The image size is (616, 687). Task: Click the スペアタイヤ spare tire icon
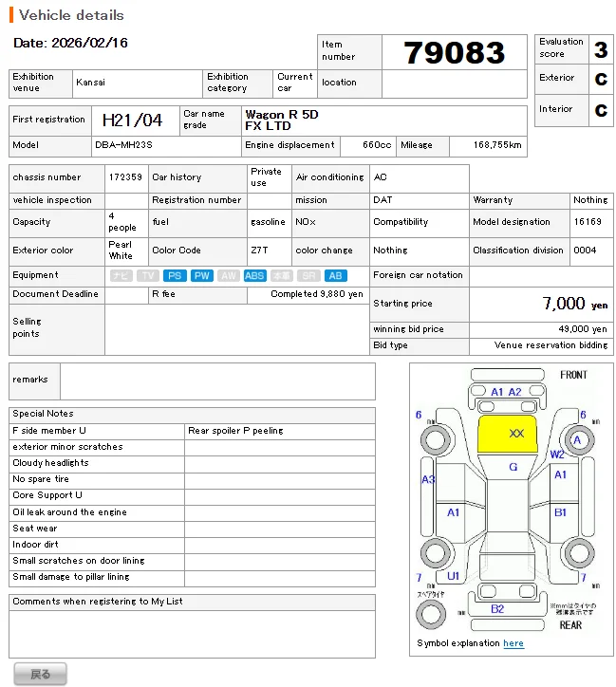click(x=431, y=613)
